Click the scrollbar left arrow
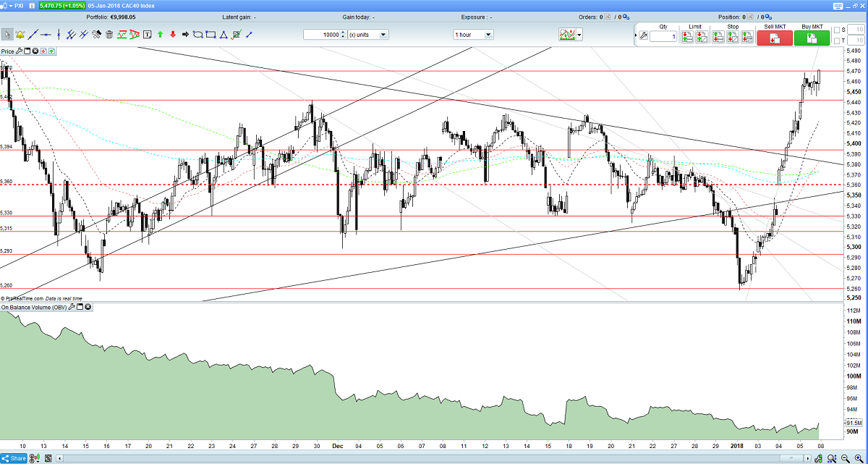 (x=59, y=458)
